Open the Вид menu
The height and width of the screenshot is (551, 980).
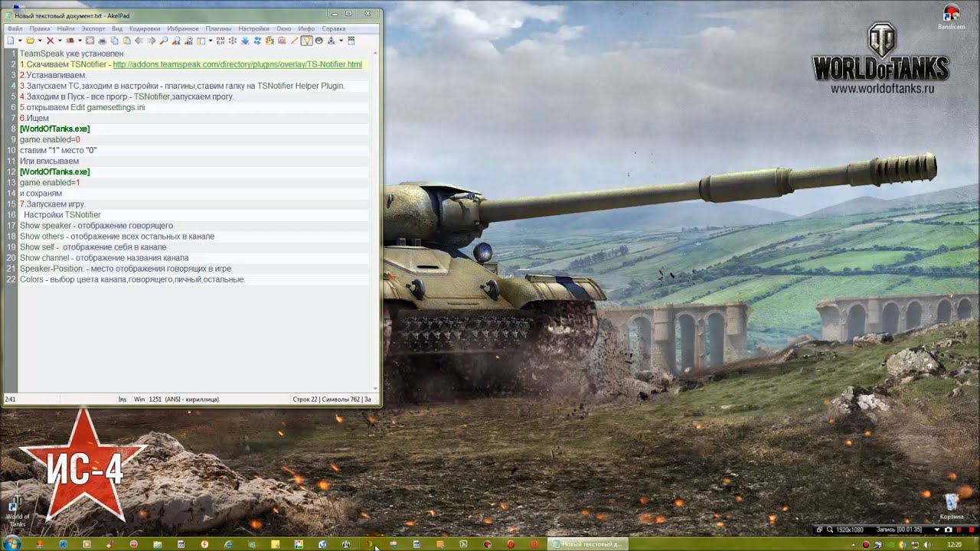tap(117, 28)
